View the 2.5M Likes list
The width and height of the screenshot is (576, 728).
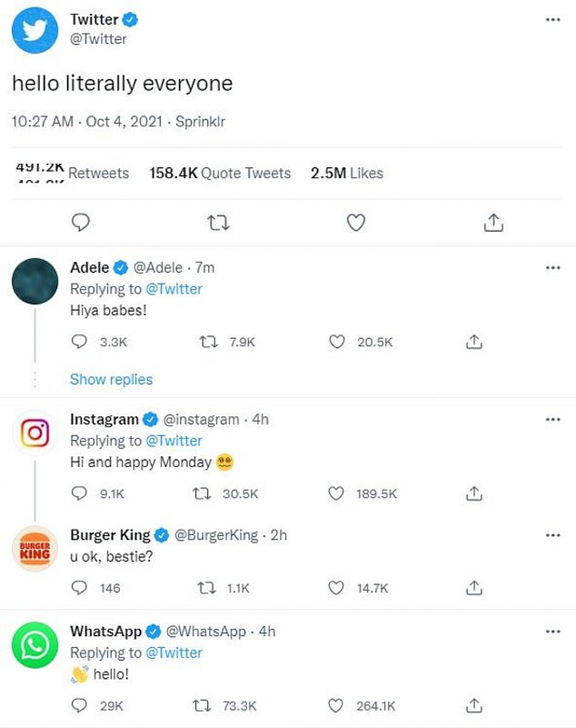point(347,173)
